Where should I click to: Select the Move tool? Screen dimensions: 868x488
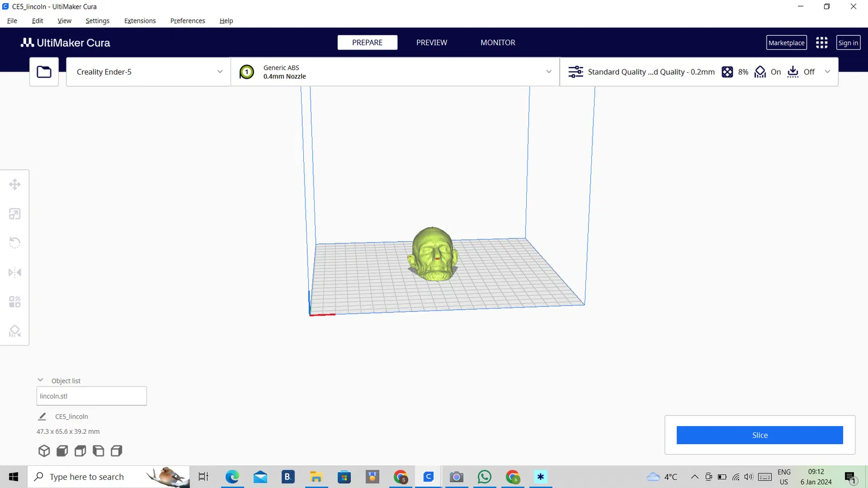click(15, 184)
